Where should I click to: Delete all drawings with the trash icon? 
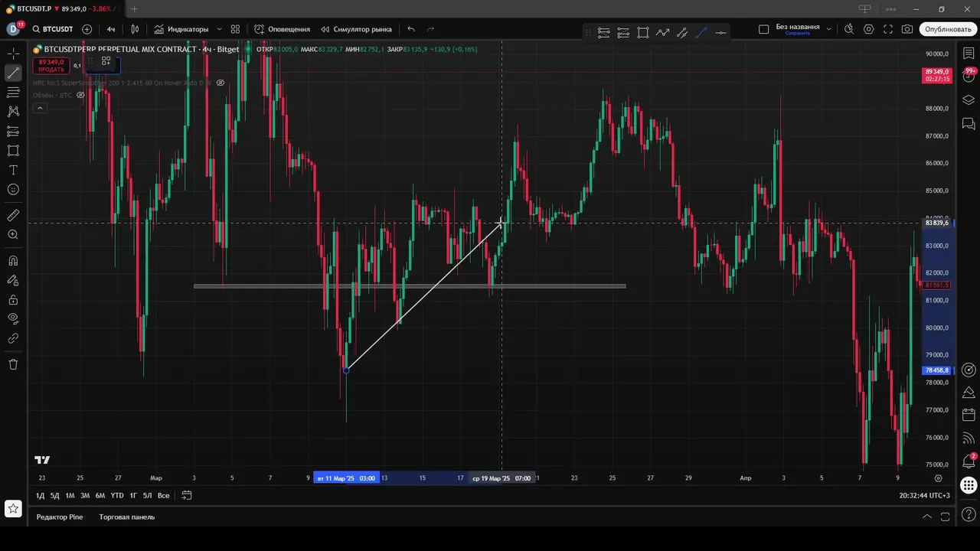tap(13, 364)
